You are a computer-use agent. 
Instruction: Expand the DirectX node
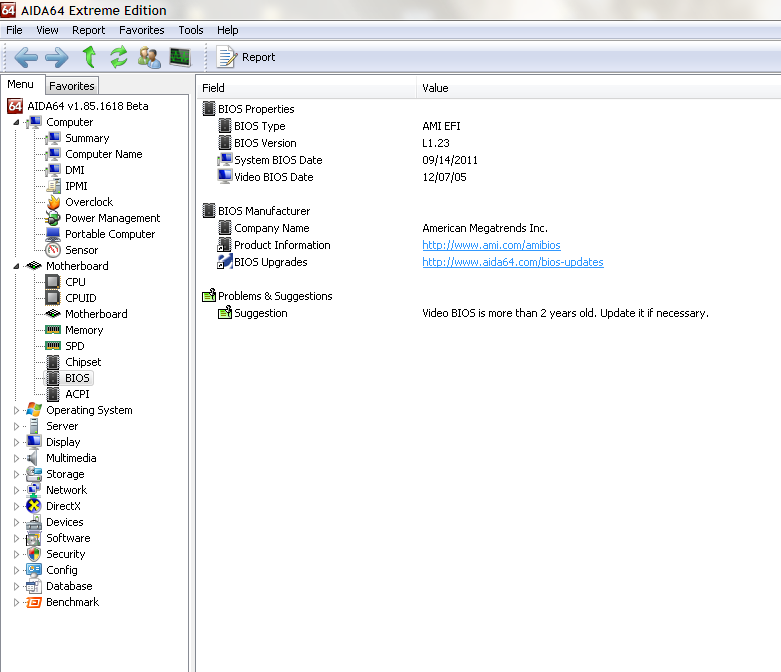coord(16,506)
